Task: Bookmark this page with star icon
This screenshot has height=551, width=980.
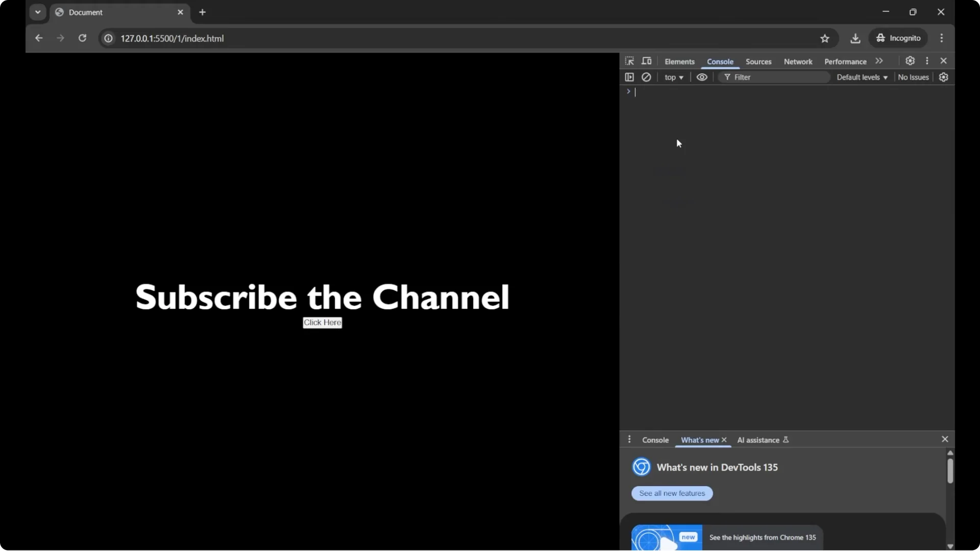Action: tap(825, 38)
